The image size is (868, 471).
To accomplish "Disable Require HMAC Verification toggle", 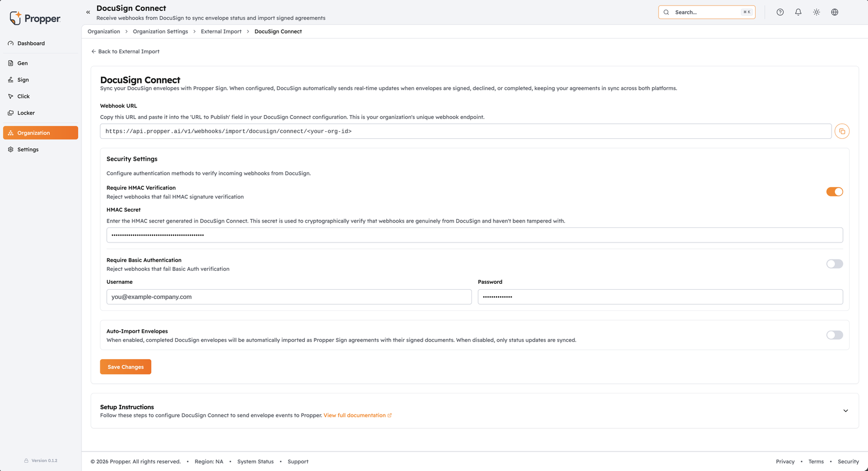I will click(834, 192).
